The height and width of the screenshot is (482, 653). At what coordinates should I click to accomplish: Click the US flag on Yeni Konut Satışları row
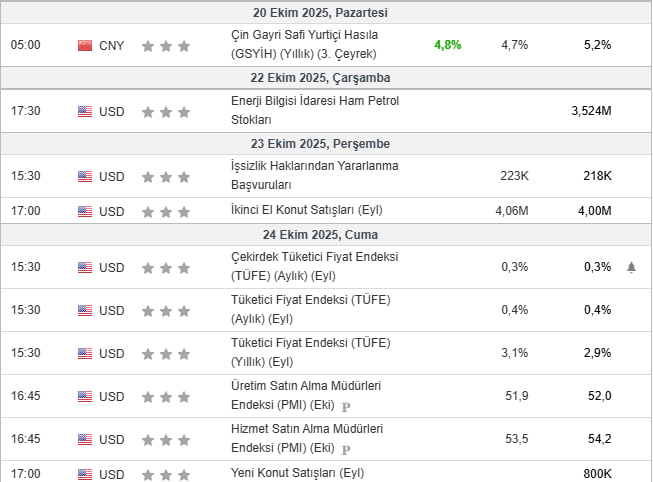click(85, 473)
